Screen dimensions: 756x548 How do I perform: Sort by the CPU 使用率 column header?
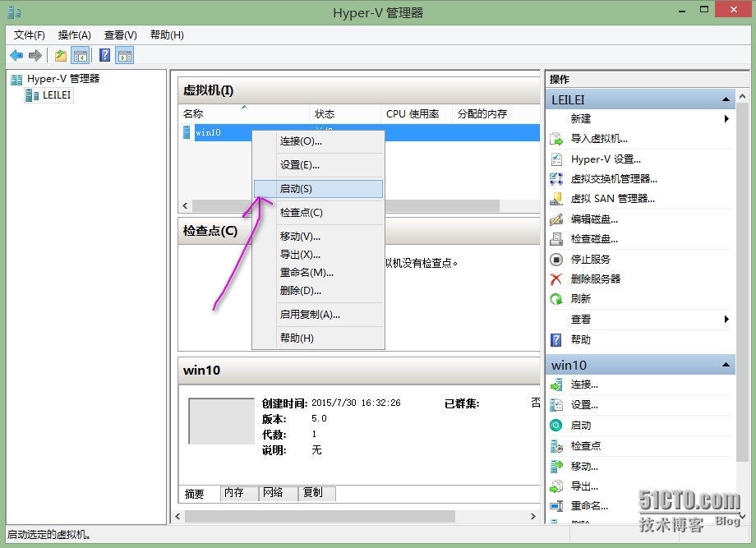tap(417, 113)
